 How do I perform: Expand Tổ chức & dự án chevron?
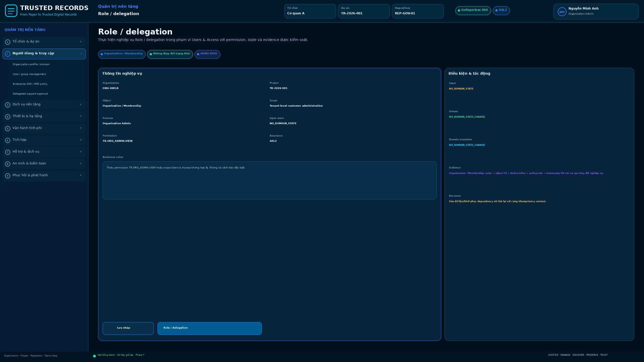tap(81, 41)
